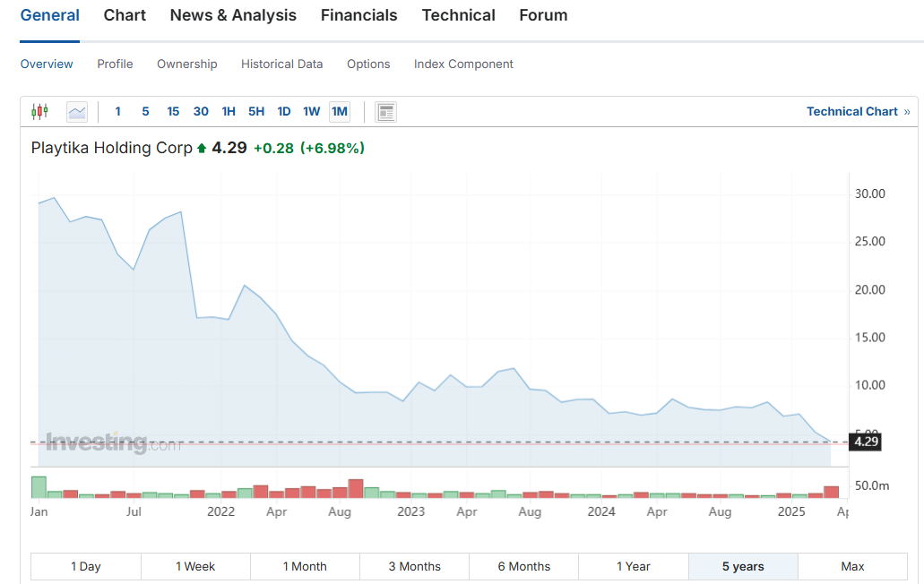Click the Jan time axis label
The image size is (924, 584).
(x=39, y=511)
